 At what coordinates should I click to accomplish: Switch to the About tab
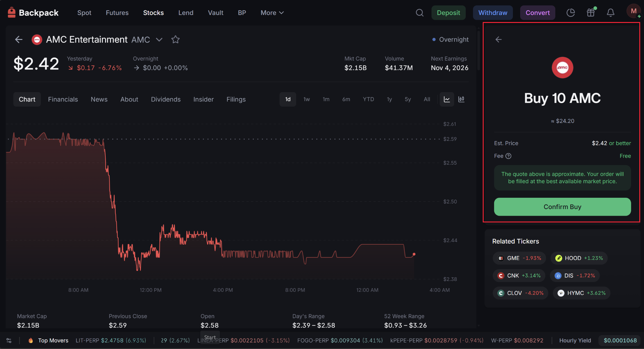tap(129, 99)
